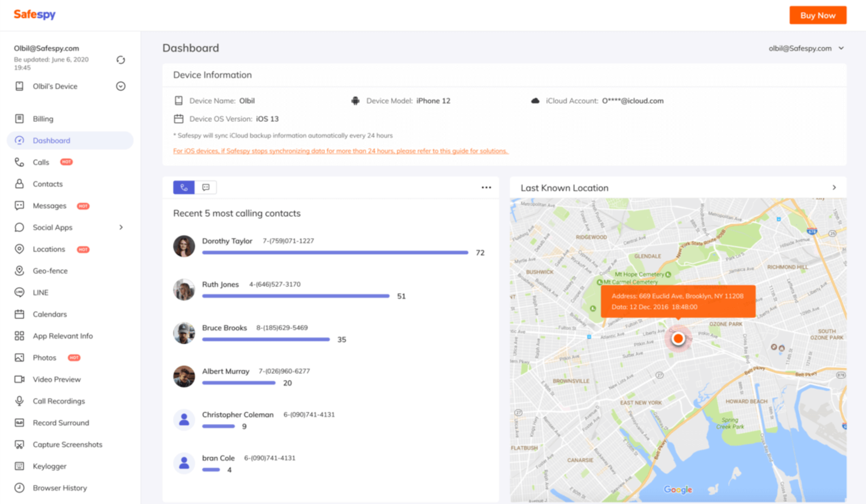866x504 pixels.
Task: Open more options ellipsis in contacts panel
Action: click(x=487, y=188)
